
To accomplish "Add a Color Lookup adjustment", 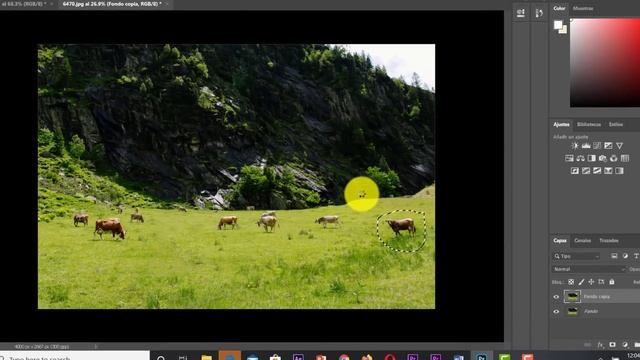I will point(624,158).
